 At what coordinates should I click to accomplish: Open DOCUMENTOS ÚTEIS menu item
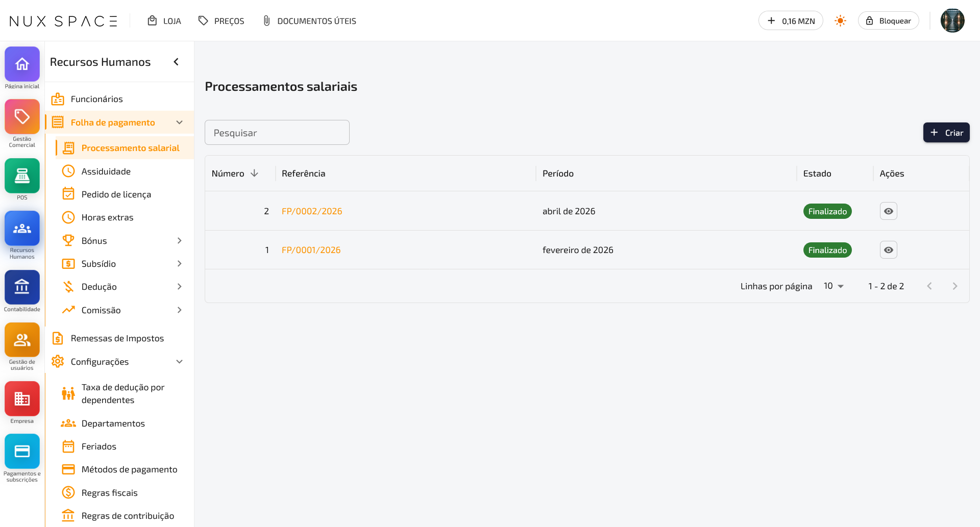click(x=309, y=21)
